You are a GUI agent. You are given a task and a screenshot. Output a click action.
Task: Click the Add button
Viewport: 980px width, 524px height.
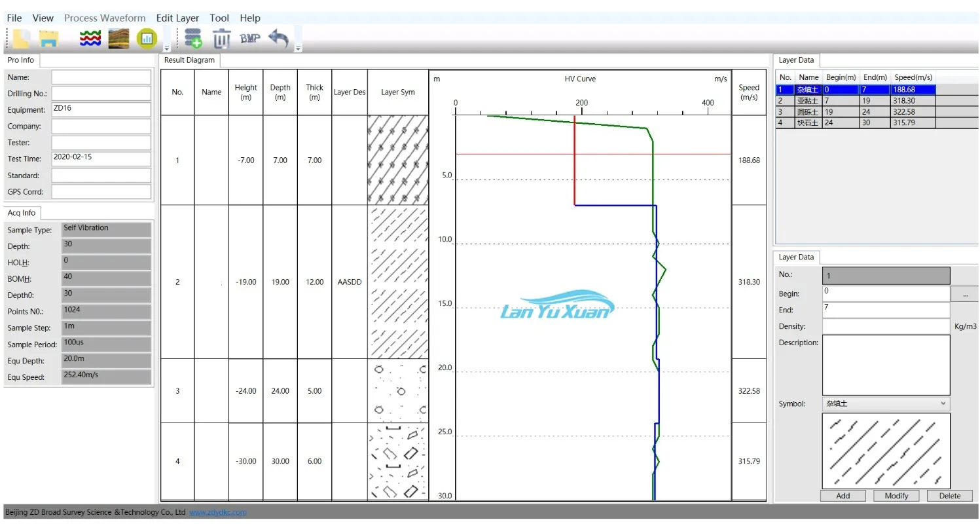(843, 496)
